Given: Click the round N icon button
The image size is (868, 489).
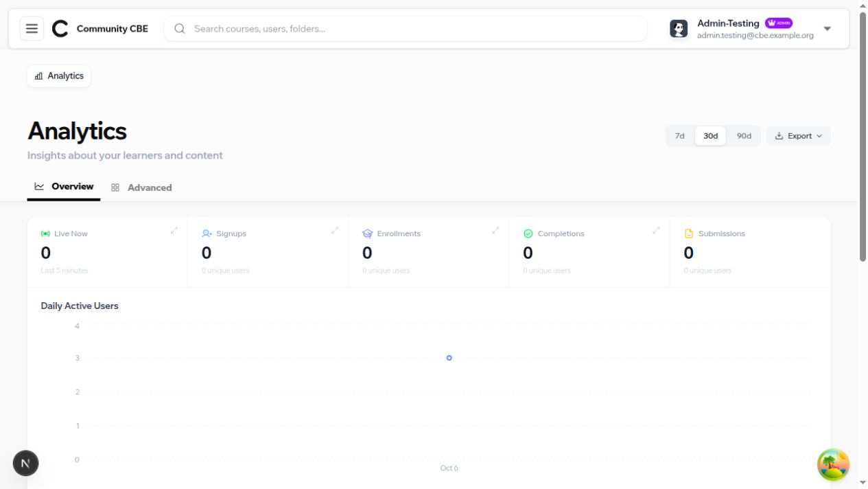Looking at the screenshot, I should click(x=25, y=463).
